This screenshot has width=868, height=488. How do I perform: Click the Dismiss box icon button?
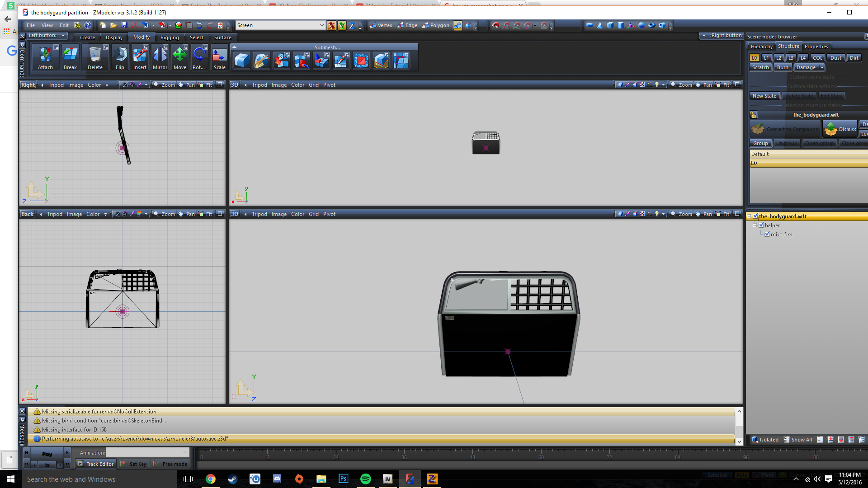point(840,129)
